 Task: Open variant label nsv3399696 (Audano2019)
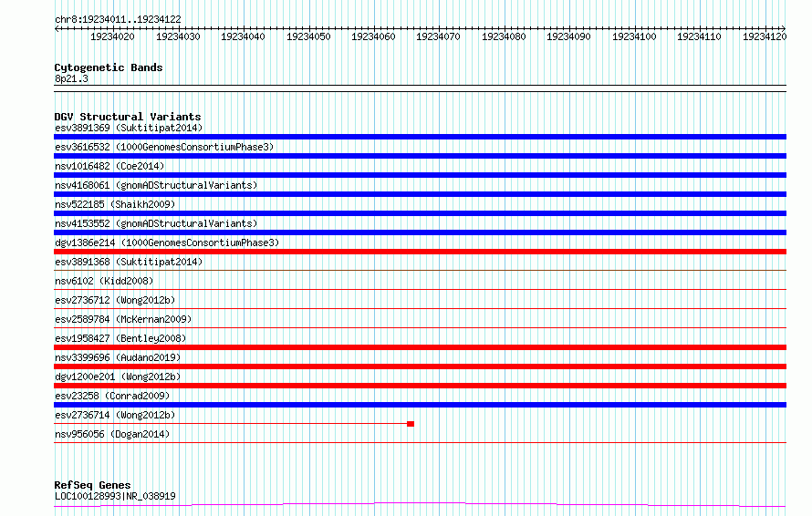pyautogui.click(x=118, y=357)
